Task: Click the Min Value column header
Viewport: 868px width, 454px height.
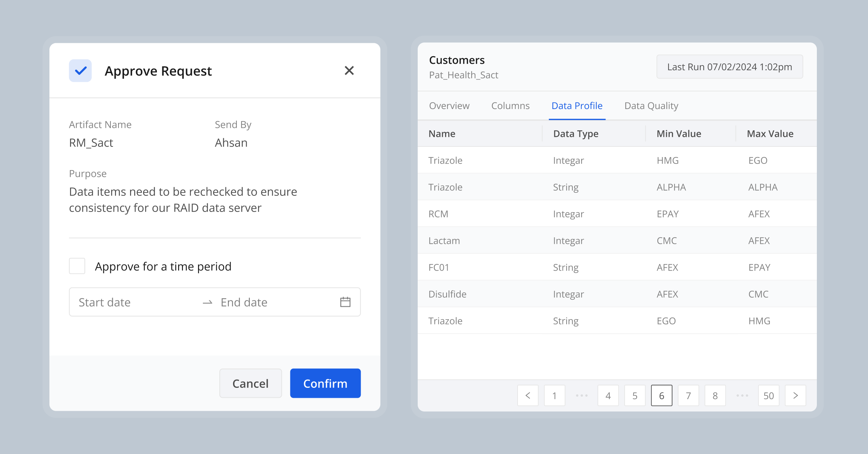Action: 679,134
